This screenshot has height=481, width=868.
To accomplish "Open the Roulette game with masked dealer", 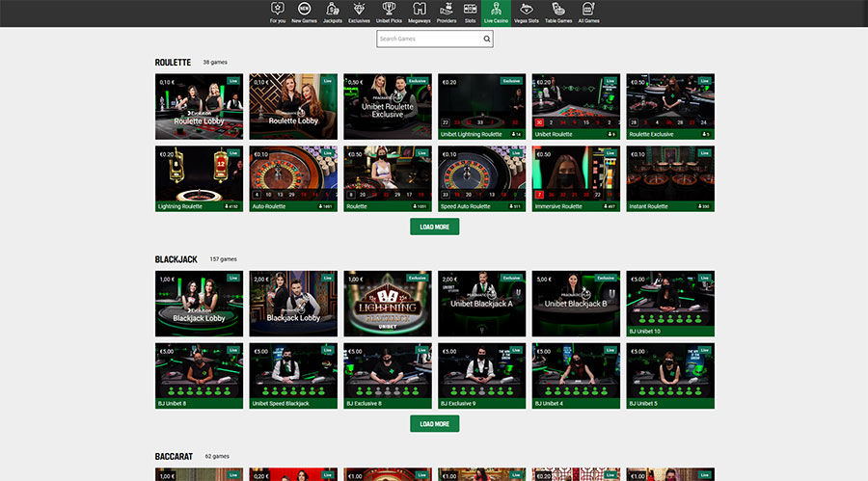I will click(x=388, y=178).
